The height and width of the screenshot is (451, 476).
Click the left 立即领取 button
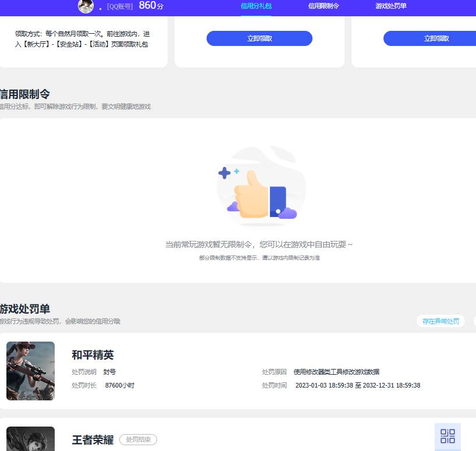click(x=258, y=38)
